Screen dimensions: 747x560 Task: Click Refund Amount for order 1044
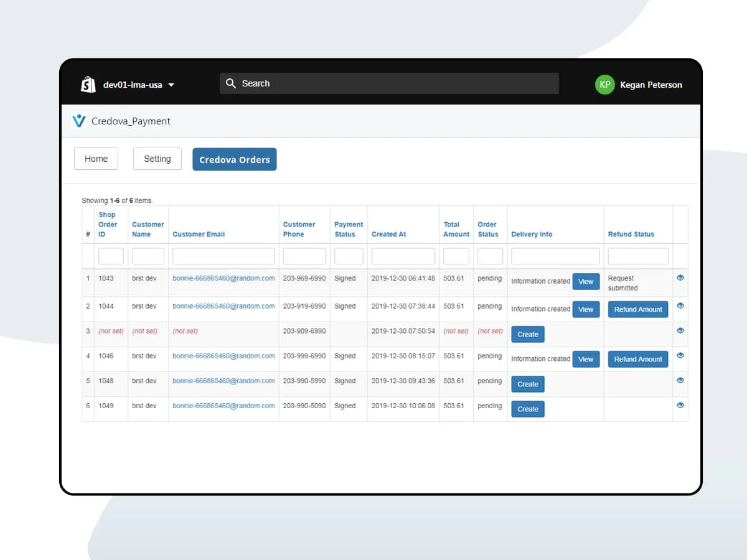(638, 309)
